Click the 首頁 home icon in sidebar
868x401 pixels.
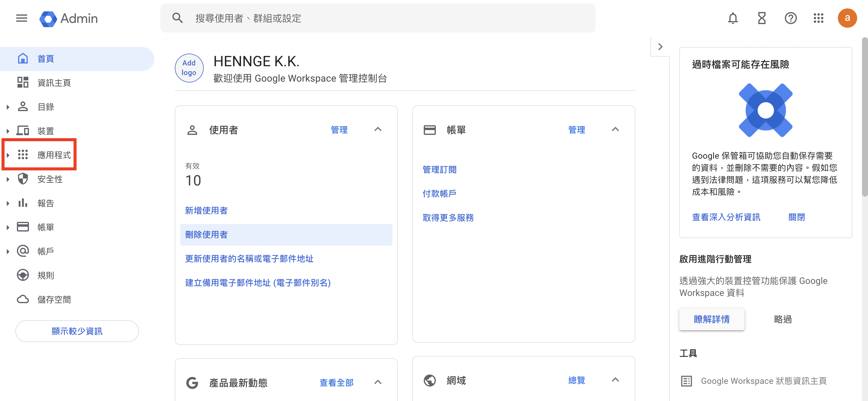tap(23, 59)
